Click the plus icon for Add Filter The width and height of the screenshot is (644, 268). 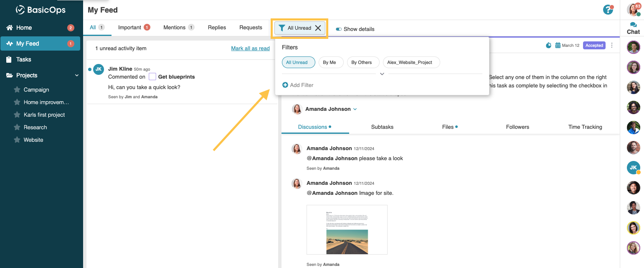(285, 85)
